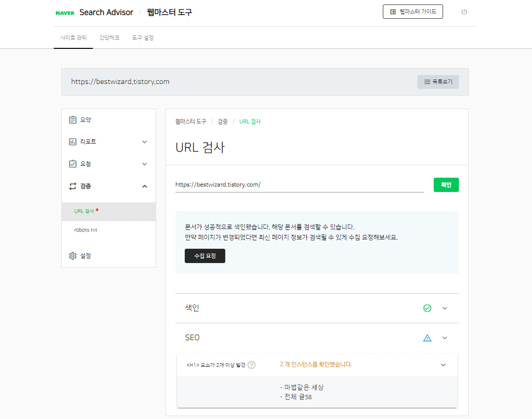Click the 리포트 bar chart icon
Viewport: 532px width, 419px height.
73,141
